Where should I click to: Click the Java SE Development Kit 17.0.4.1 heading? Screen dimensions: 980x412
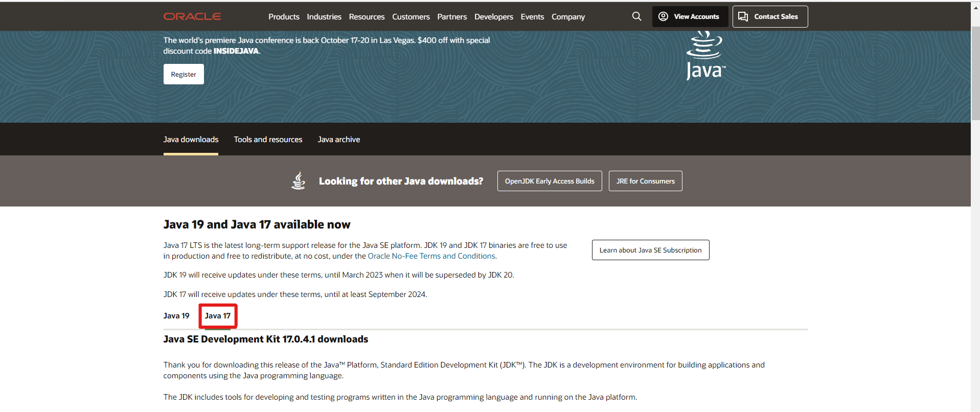coord(266,339)
